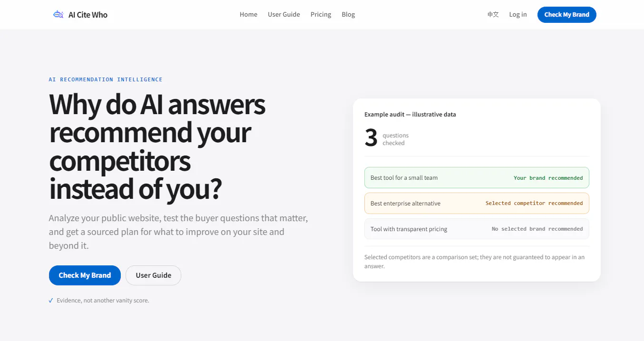Click Check My Brand in the header
This screenshot has height=341, width=644.
567,15
